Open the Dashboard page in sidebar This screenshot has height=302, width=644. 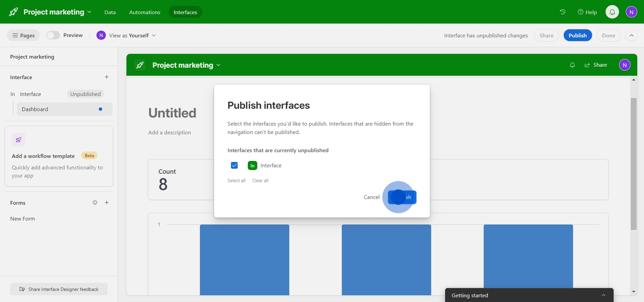65,109
